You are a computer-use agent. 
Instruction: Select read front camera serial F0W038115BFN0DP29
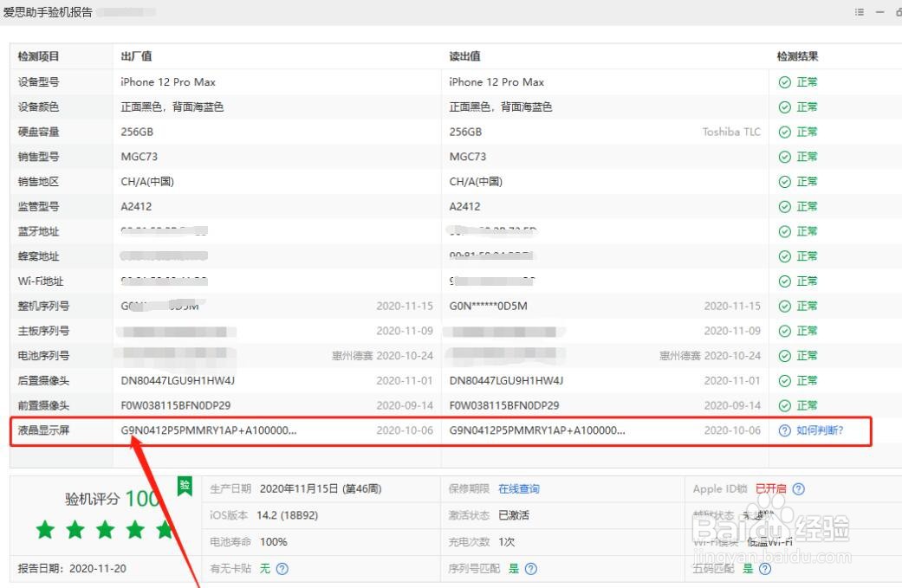[504, 406]
